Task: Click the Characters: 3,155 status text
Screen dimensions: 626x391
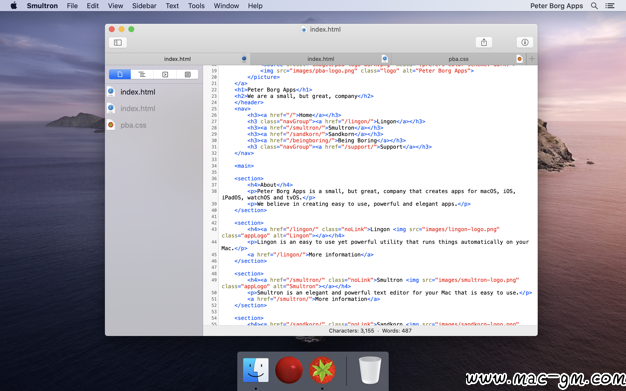Action: 351,331
